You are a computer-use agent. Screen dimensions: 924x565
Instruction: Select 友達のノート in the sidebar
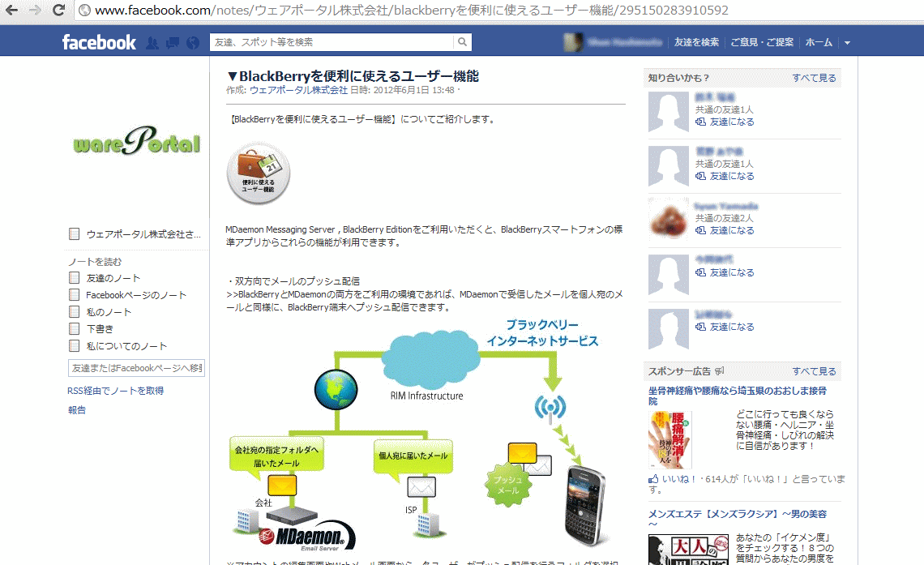[x=113, y=278]
